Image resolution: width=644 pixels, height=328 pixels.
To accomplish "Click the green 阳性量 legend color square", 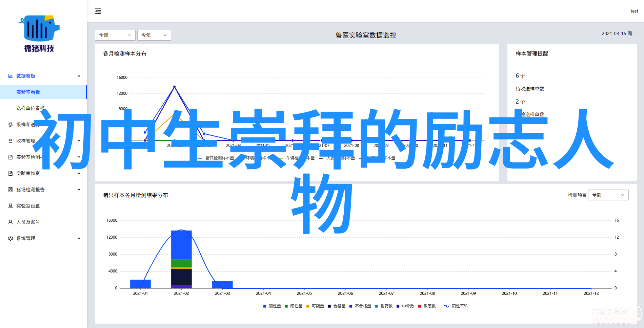I will point(286,306).
